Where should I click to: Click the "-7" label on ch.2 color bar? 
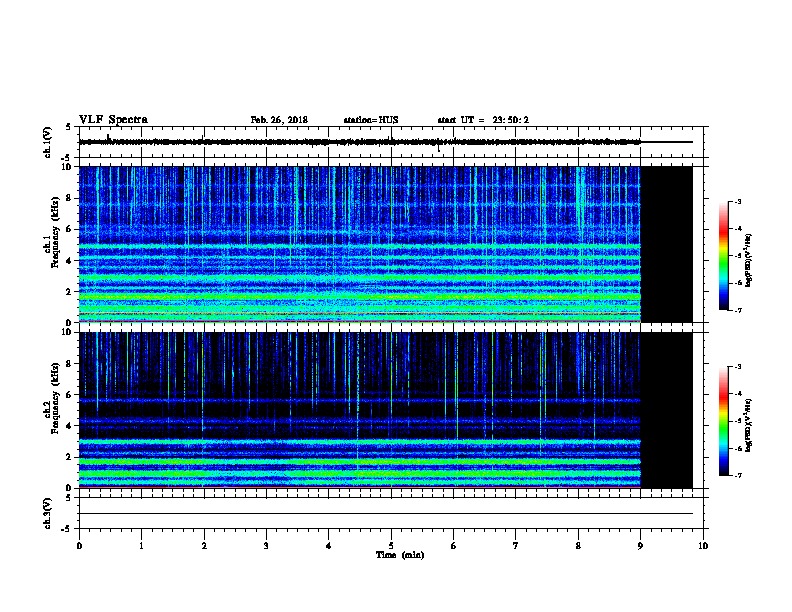pyautogui.click(x=738, y=476)
